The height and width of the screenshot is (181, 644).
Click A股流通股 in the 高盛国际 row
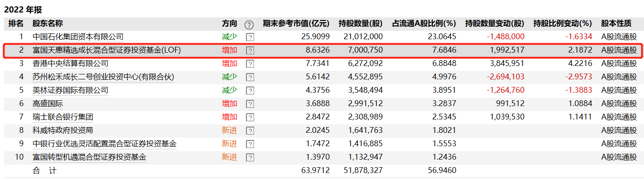619,103
